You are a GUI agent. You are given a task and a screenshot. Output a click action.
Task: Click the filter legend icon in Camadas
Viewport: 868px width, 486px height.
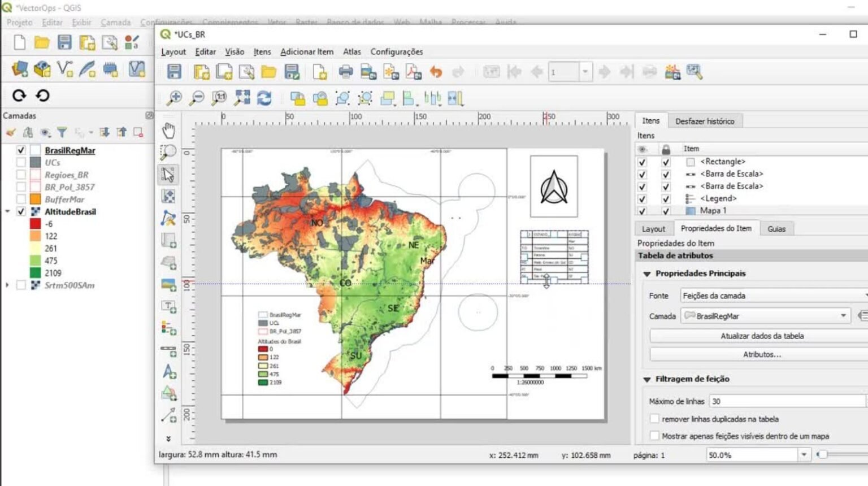click(62, 132)
